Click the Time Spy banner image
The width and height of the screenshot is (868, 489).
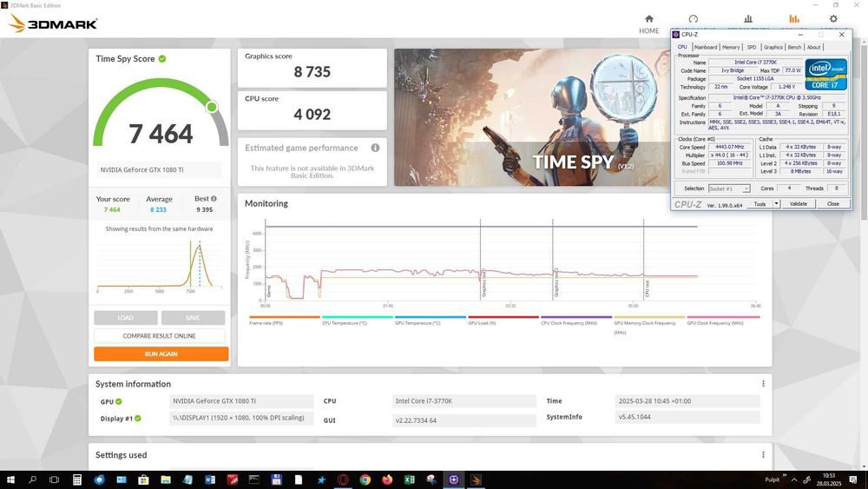tap(531, 117)
